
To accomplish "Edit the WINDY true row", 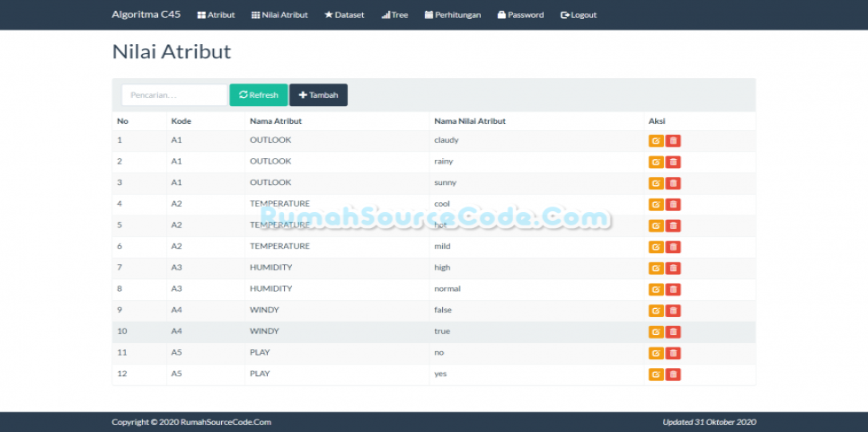I will 656,332.
